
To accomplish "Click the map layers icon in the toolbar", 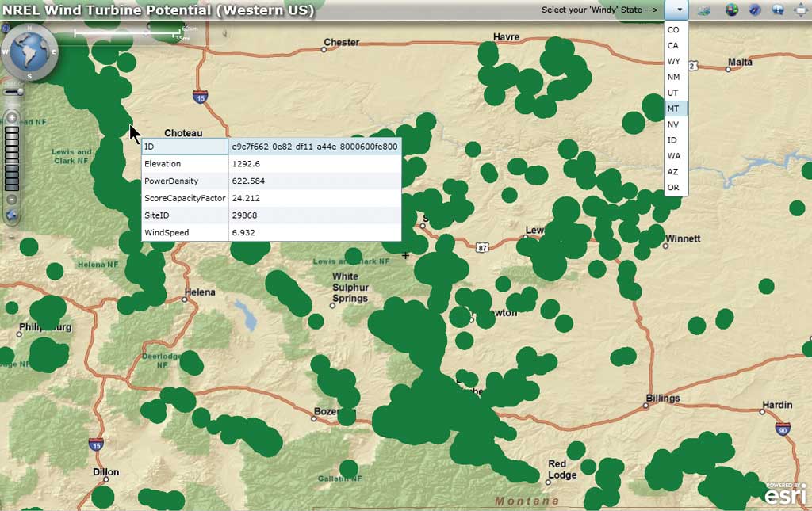I will 704,10.
